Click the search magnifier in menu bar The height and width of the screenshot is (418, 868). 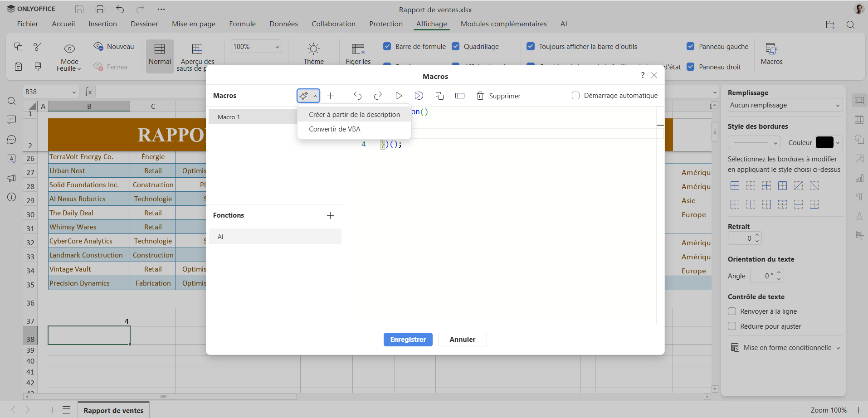pos(850,25)
